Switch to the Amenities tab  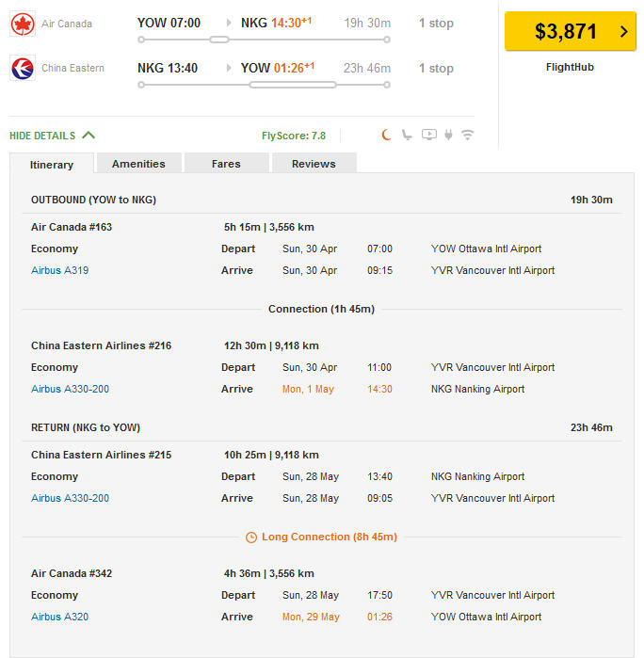coord(138,164)
